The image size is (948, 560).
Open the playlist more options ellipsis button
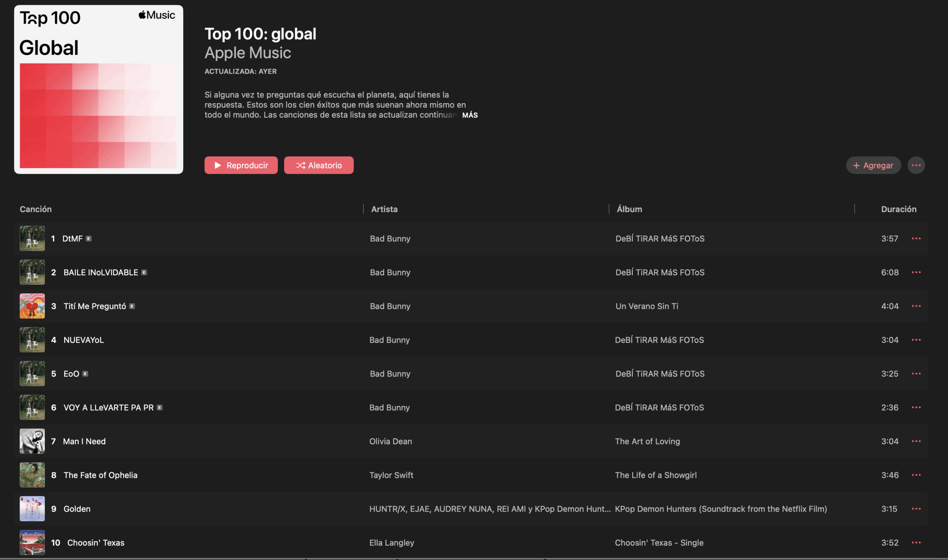(x=916, y=165)
